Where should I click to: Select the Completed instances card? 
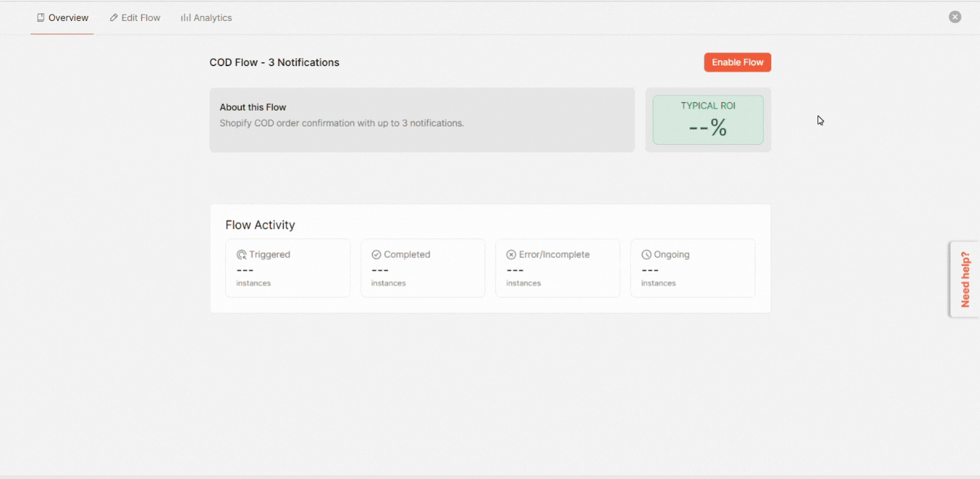(x=423, y=268)
